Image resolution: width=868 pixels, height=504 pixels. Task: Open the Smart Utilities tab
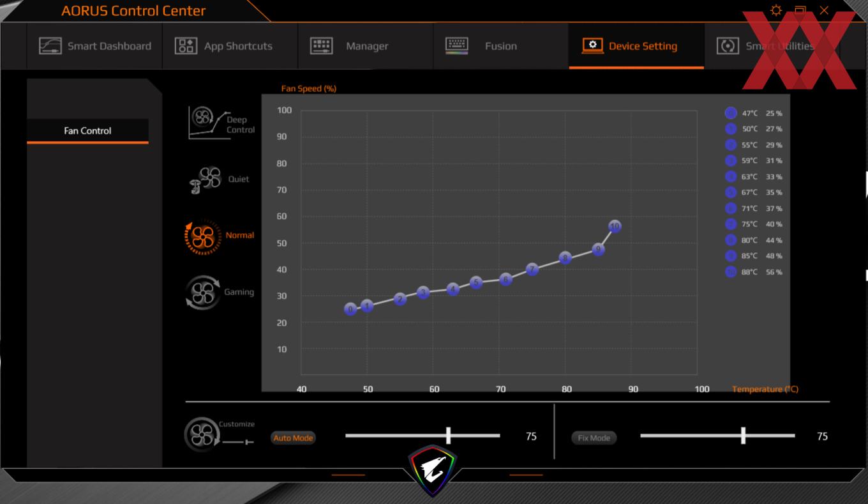tap(772, 46)
